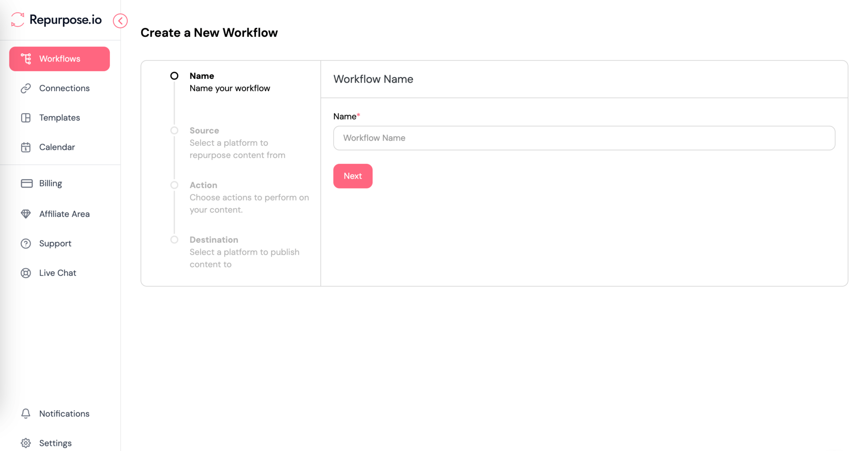Click the Workflow Name input field
This screenshot has height=451, width=868.
(584, 138)
